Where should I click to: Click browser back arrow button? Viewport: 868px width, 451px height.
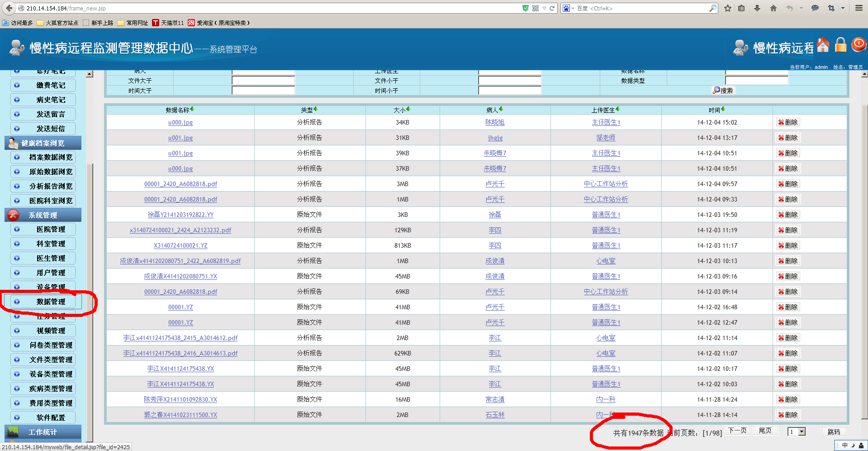tap(9, 8)
